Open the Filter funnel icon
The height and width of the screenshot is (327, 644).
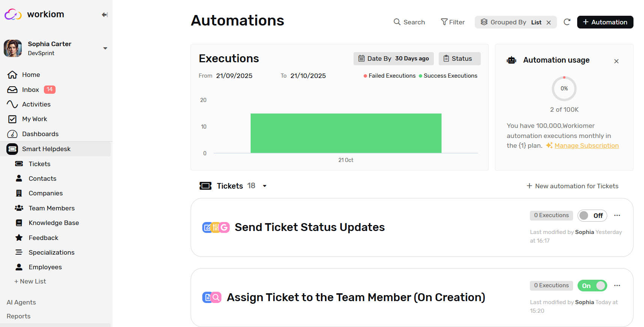(444, 22)
